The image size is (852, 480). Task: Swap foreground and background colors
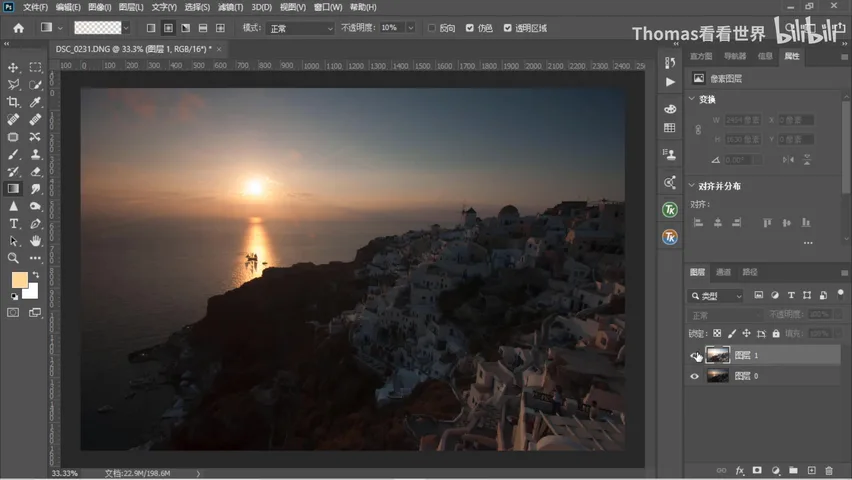[36, 275]
